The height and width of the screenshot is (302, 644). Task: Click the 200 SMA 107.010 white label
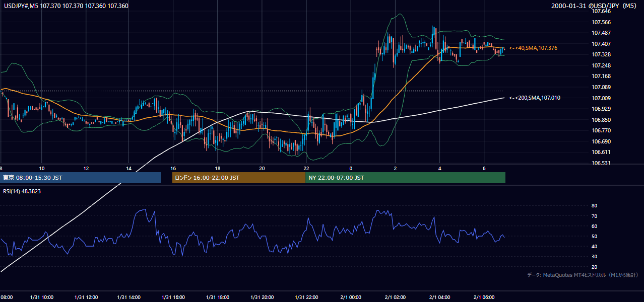tap(535, 98)
